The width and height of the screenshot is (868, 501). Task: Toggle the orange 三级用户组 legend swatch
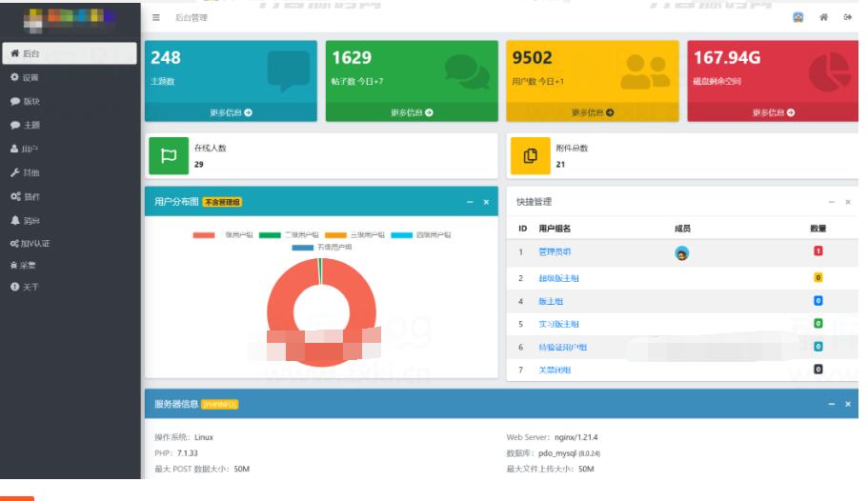pos(335,235)
